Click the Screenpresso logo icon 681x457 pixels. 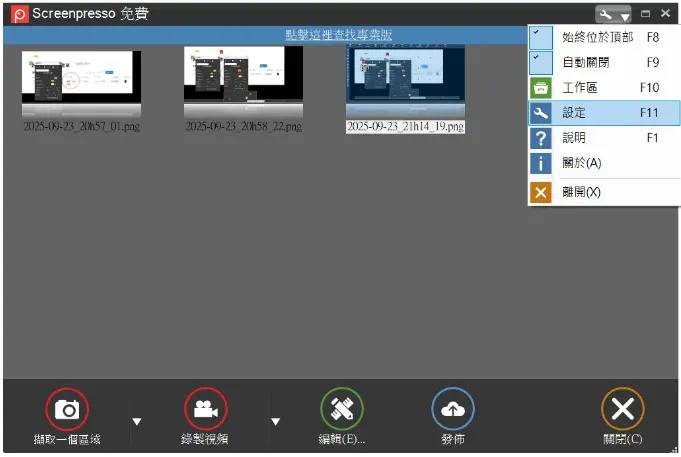click(x=20, y=14)
